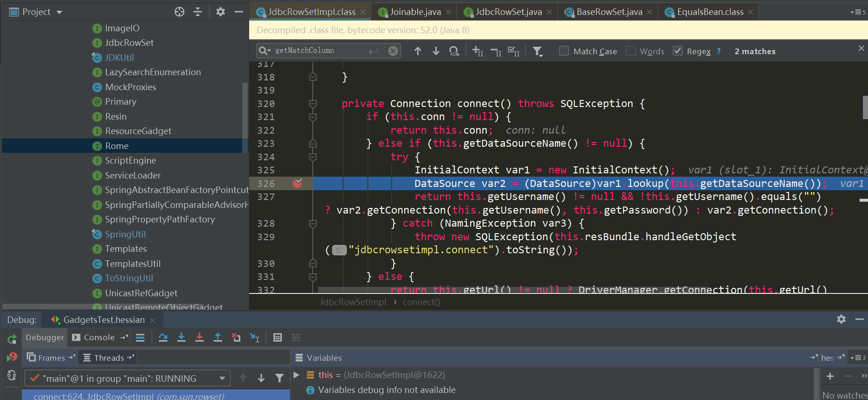868x400 pixels.
Task: Switch to the BaseRowSet.java tab
Action: [x=609, y=12]
